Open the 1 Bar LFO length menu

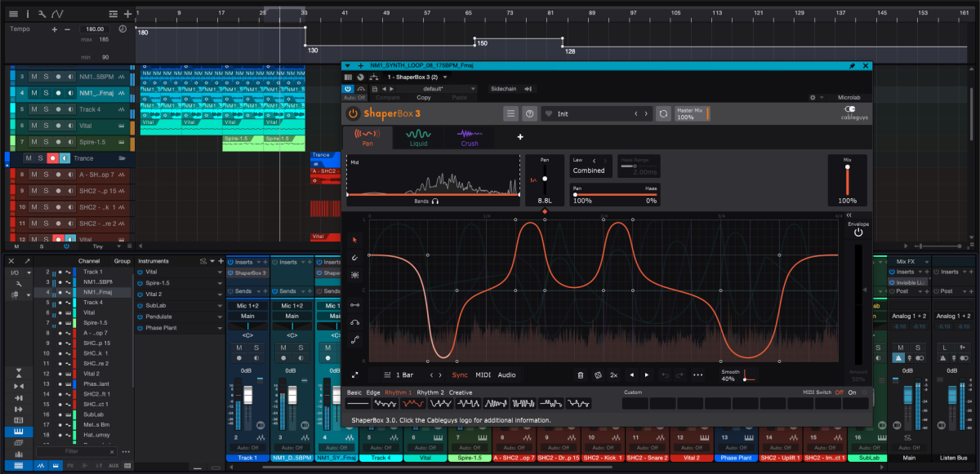click(x=399, y=375)
